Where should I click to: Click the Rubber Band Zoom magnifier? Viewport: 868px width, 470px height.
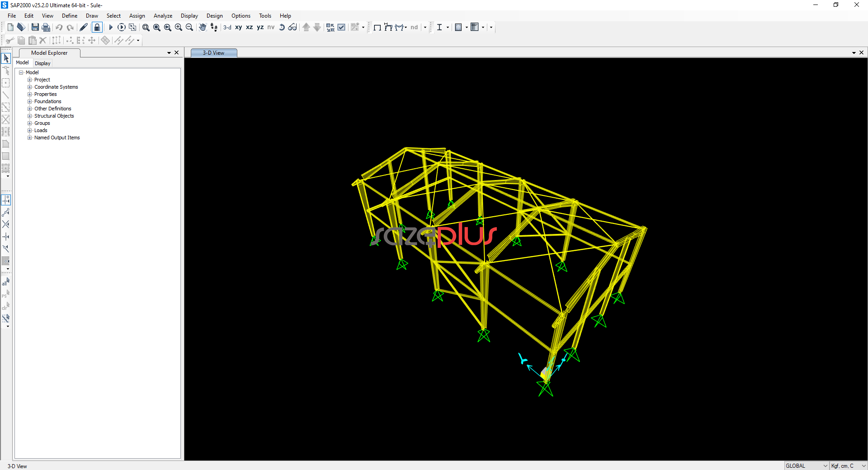tap(146, 27)
